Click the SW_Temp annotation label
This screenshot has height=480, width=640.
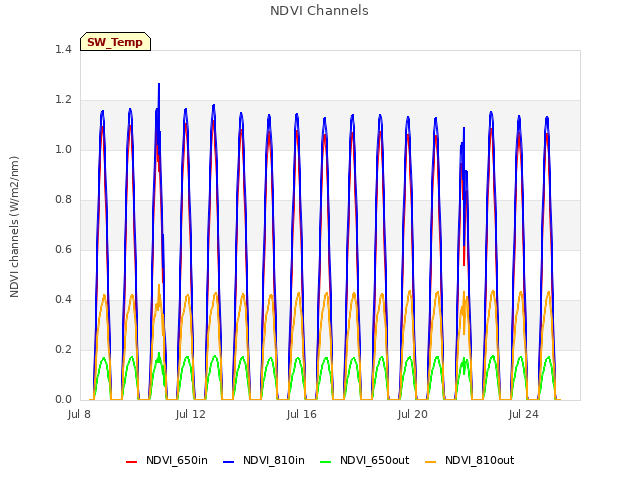tap(115, 42)
